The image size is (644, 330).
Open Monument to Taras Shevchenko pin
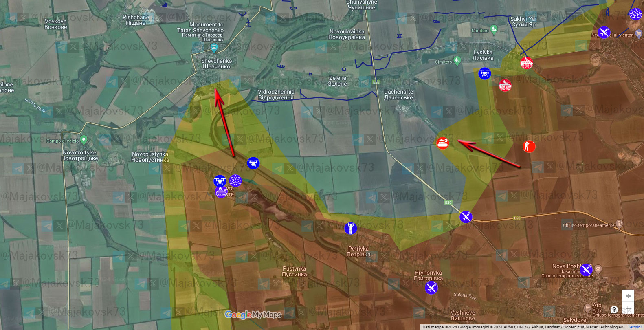coord(213,48)
